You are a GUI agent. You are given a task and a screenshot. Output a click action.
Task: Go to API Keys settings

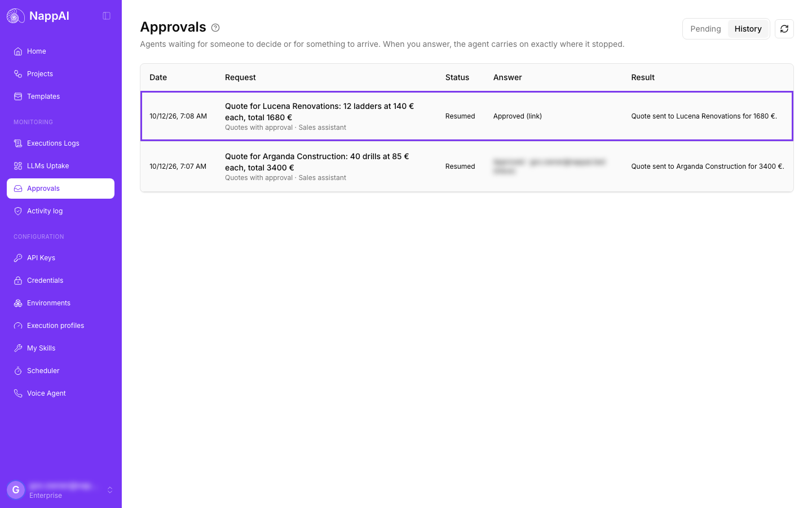60,258
